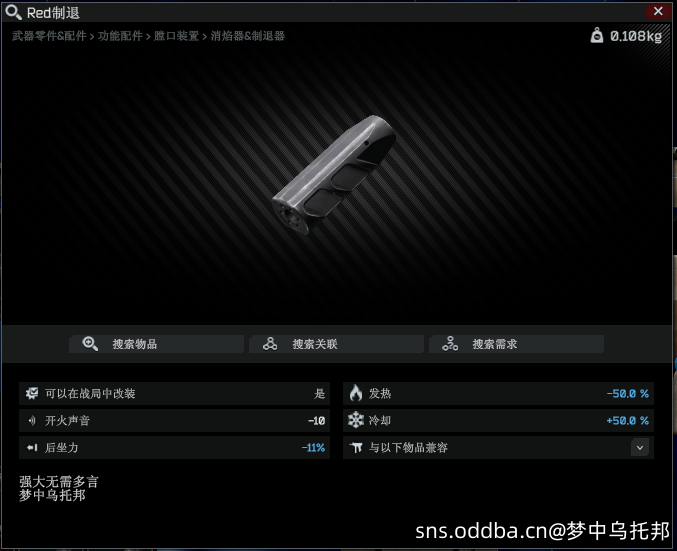Click the compatibility icon beside 与以下物品兼容
Screen dimensions: 677x551
356,447
